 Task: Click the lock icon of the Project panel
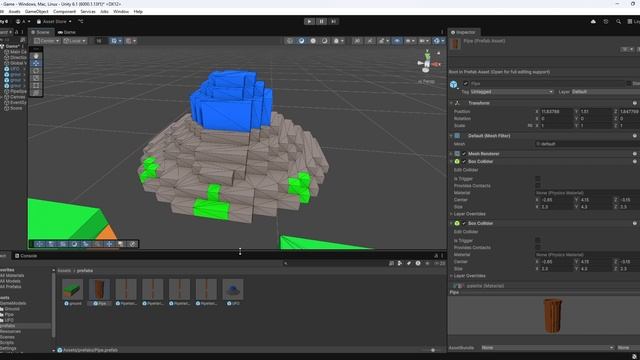436,256
